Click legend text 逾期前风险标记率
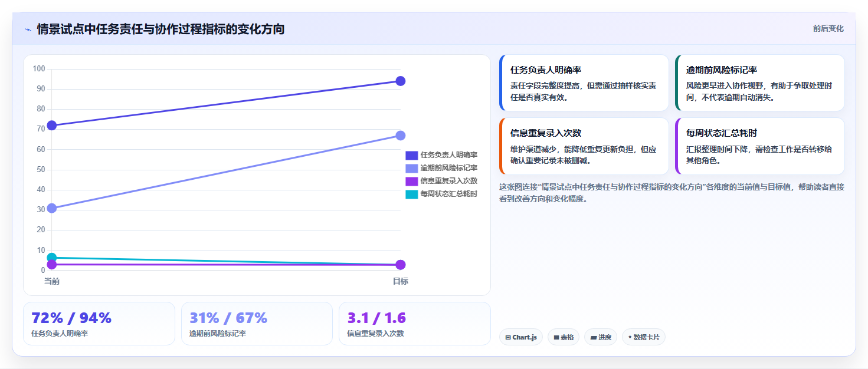The image size is (868, 369). click(x=449, y=168)
